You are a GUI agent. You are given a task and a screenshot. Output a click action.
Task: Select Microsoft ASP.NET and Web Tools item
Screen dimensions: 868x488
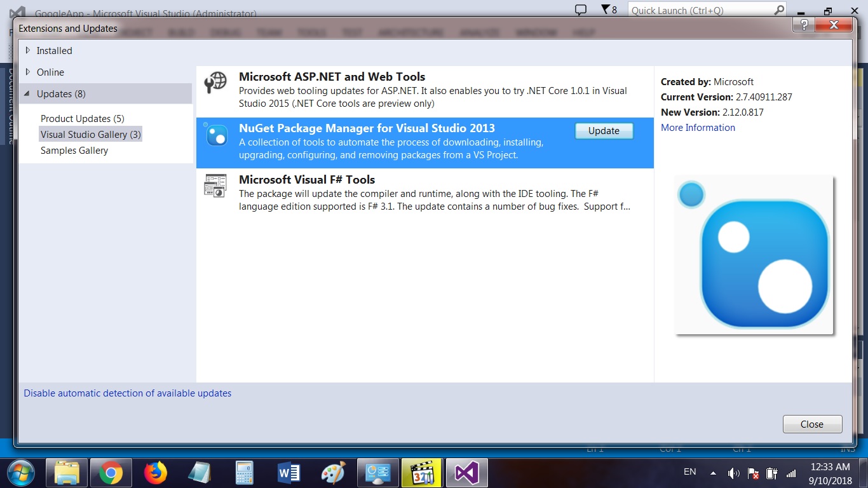[x=425, y=90]
